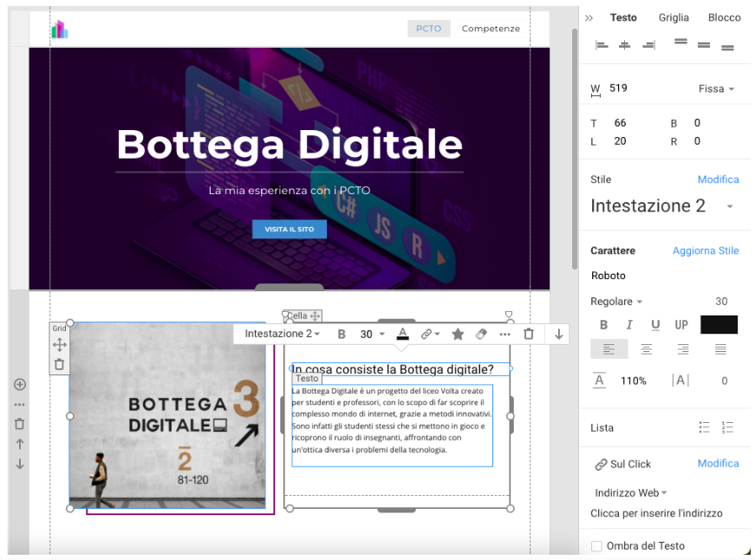
Task: Toggle italic in Carattere panel
Action: (x=628, y=325)
